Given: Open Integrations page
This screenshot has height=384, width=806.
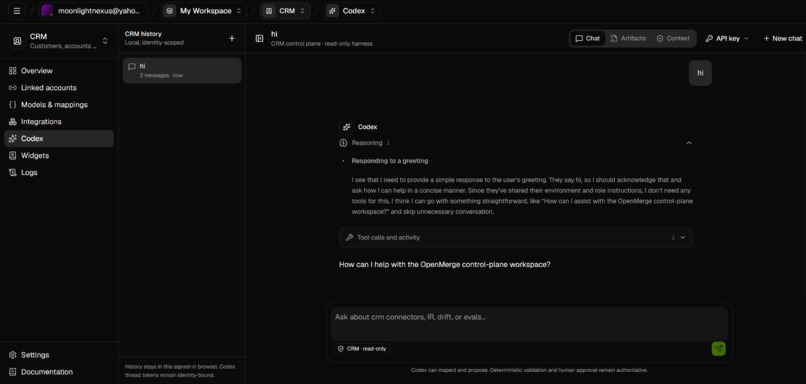Looking at the screenshot, I should tap(59, 121).
